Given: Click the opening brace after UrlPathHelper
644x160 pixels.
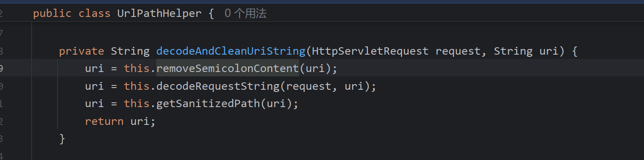Looking at the screenshot, I should coord(211,13).
